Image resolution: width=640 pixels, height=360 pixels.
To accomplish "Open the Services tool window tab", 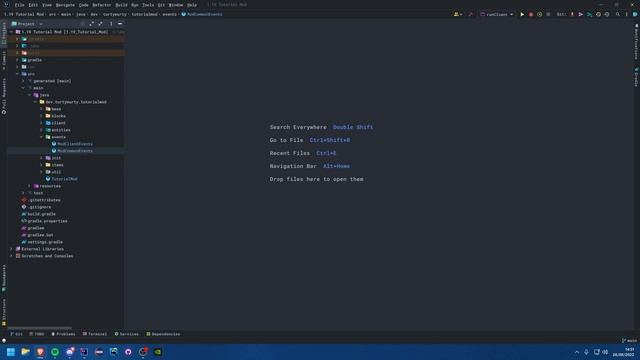I will [127, 334].
